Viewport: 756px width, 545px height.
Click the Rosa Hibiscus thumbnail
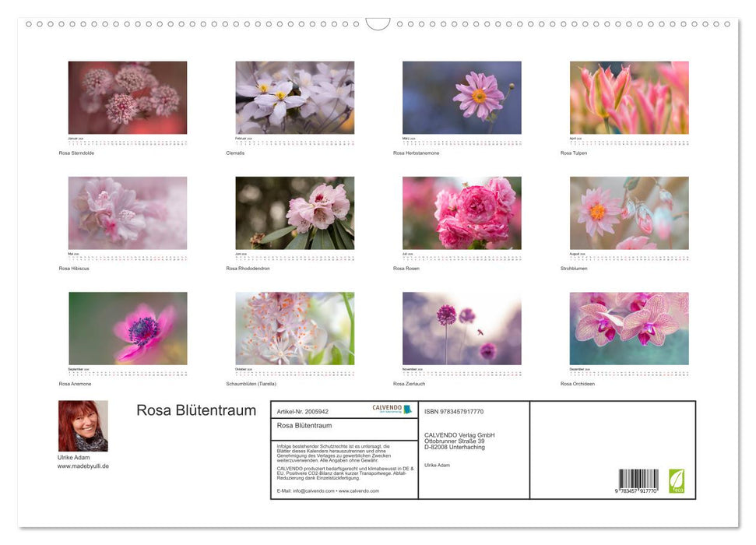coord(127,211)
